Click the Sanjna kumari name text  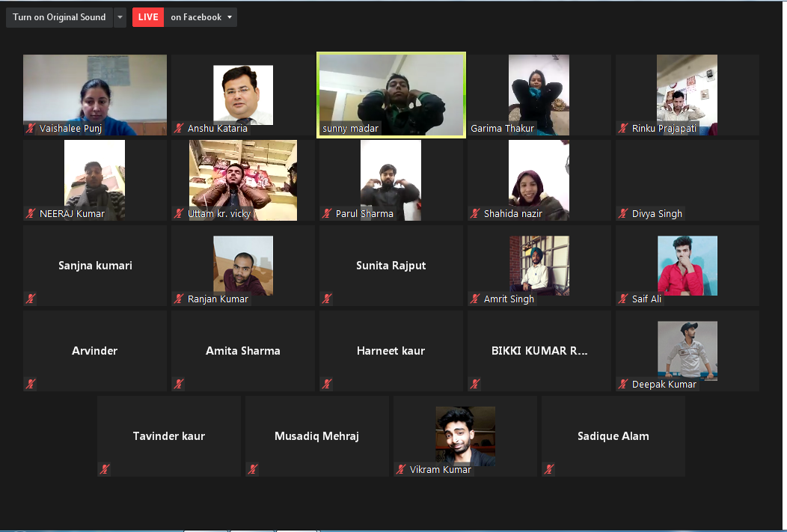coord(95,266)
